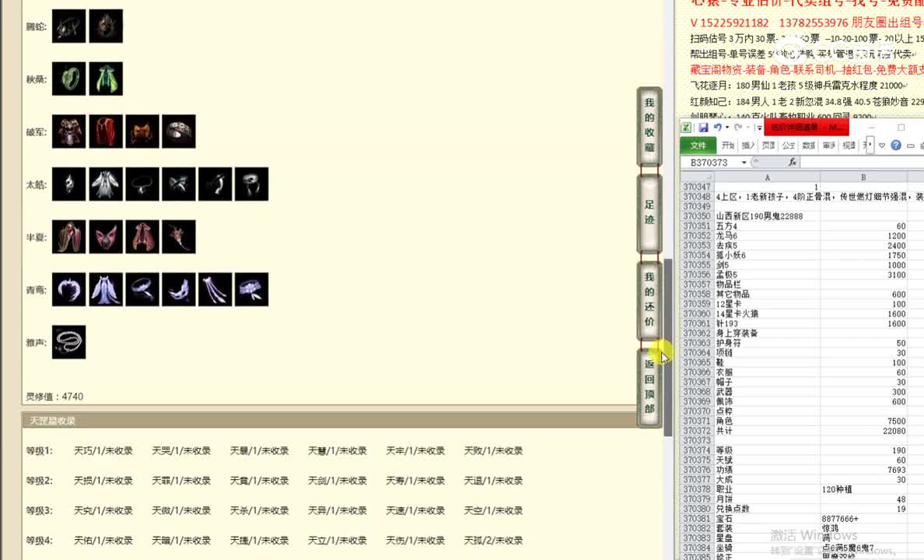The width and height of the screenshot is (924, 560).
Task: Switch to the 插入 ribbon tab
Action: click(x=748, y=145)
